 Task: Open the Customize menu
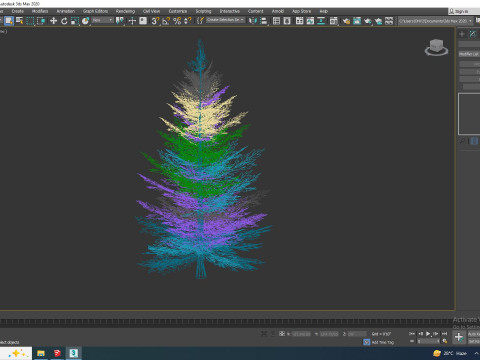pos(178,11)
